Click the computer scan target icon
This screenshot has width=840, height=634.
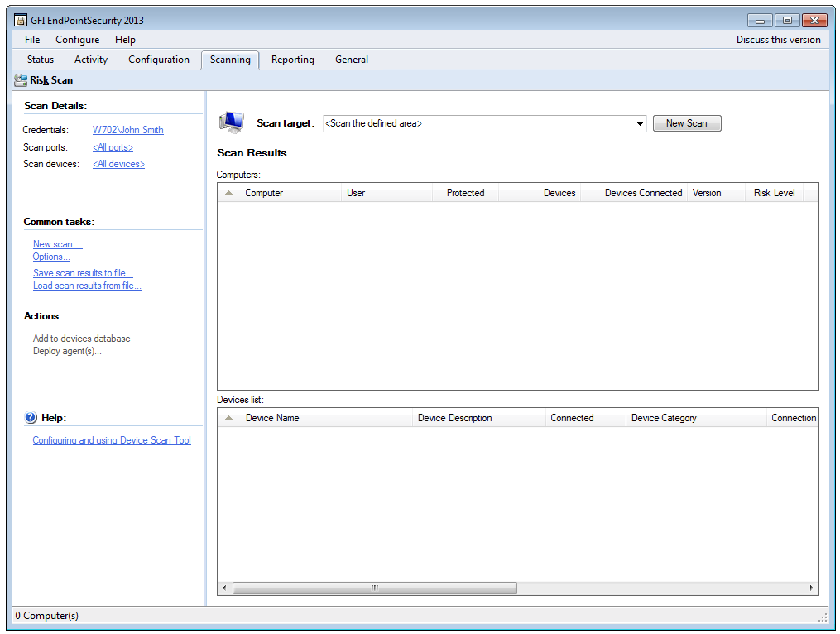click(x=232, y=122)
